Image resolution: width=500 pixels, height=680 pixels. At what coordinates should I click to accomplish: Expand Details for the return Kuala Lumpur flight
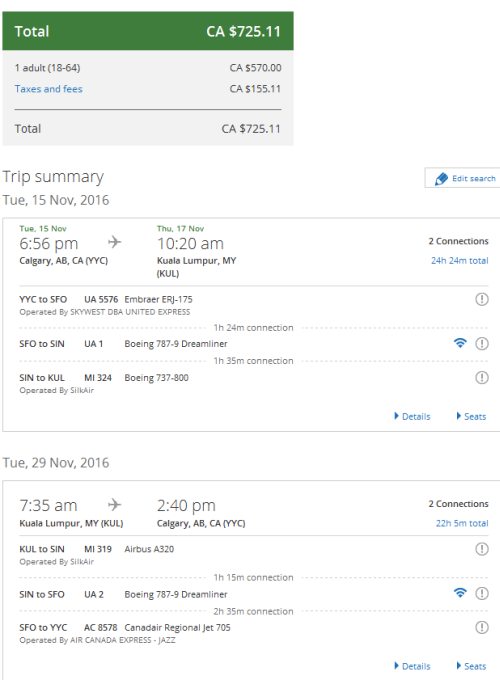(412, 666)
